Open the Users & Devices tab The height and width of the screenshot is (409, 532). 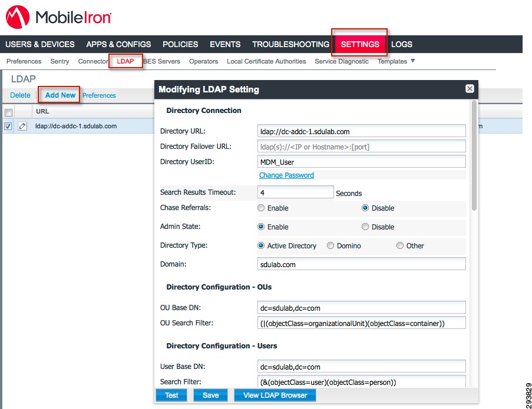tap(40, 44)
